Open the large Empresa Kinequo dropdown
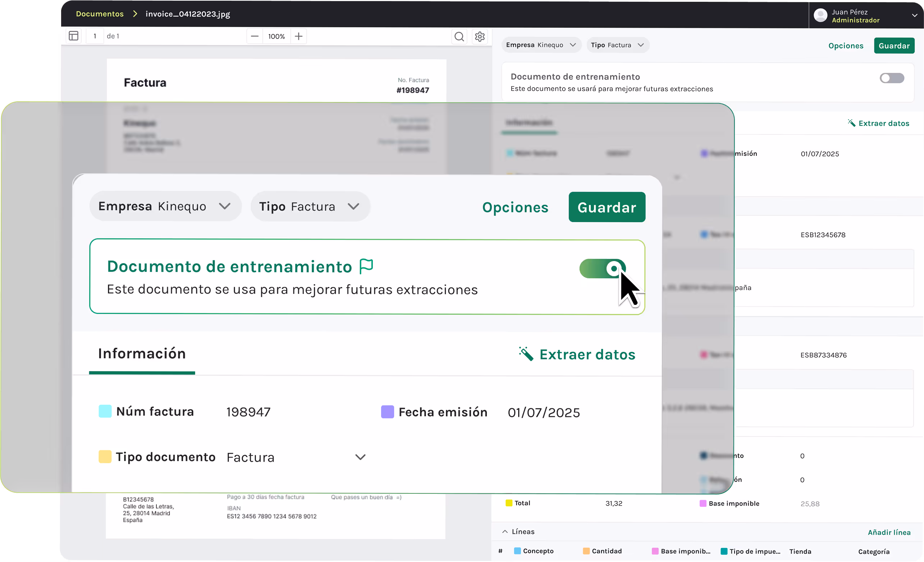 [x=165, y=206]
